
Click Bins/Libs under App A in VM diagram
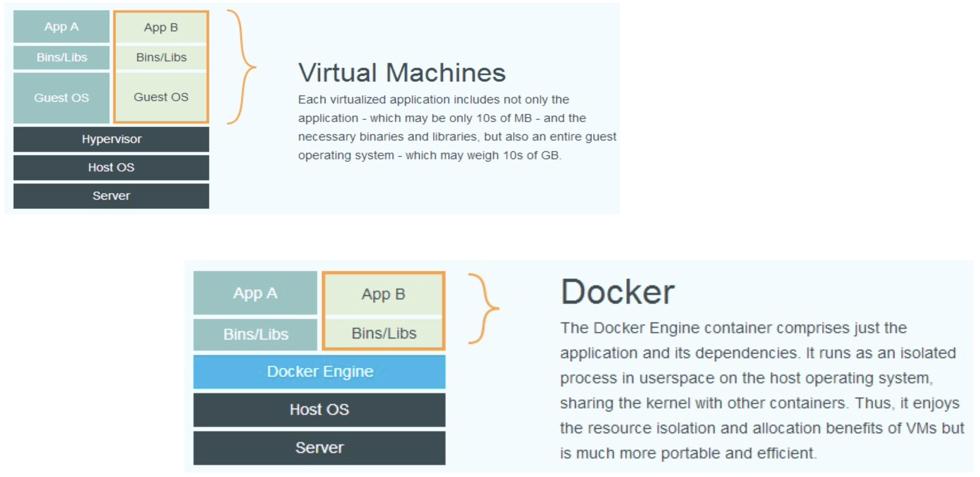pyautogui.click(x=61, y=57)
